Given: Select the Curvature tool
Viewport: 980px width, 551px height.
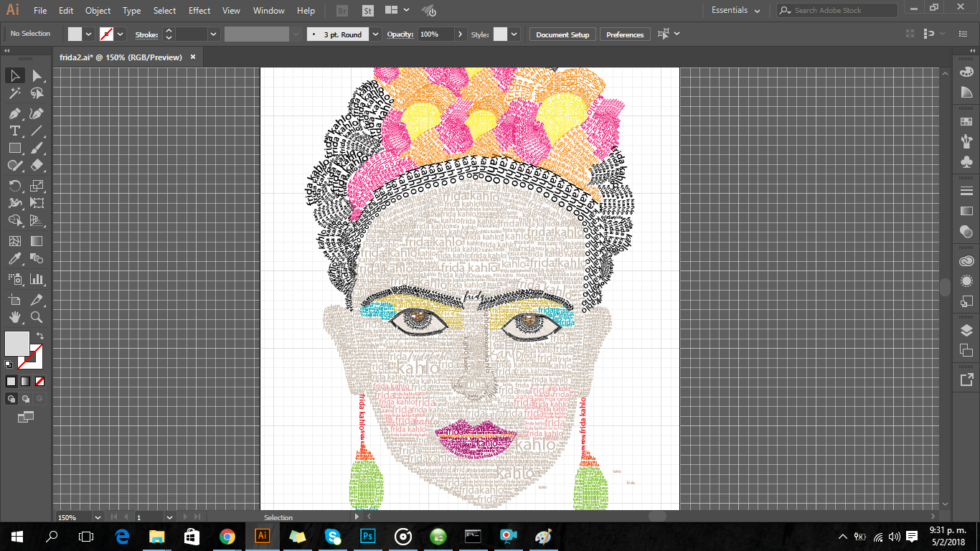Looking at the screenshot, I should pyautogui.click(x=37, y=113).
